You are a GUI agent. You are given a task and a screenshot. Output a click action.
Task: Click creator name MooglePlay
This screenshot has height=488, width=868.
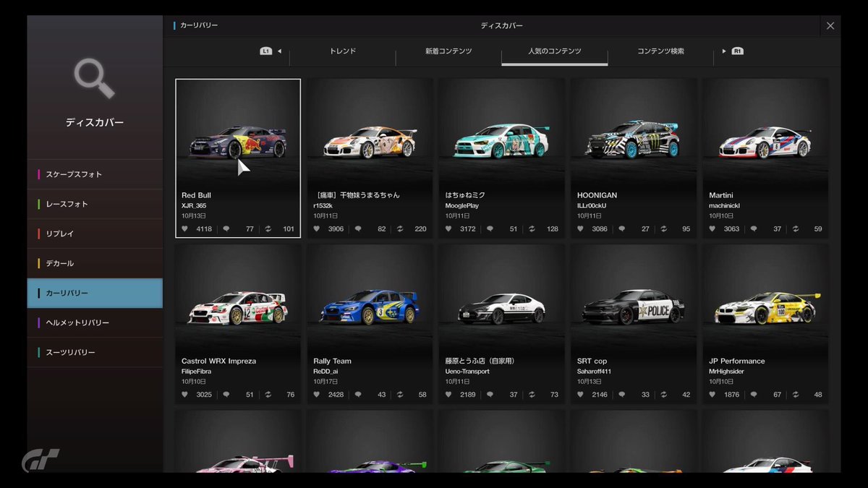(x=461, y=206)
